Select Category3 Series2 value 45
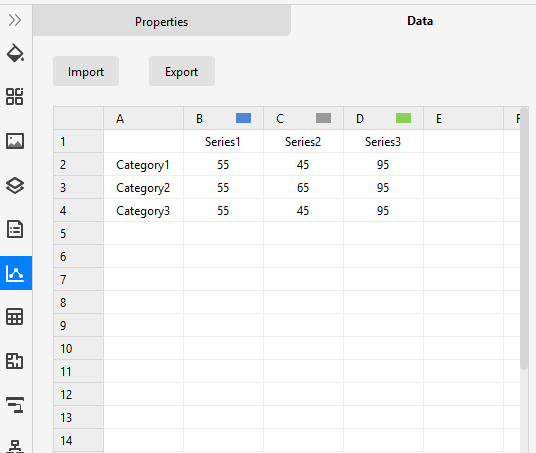The width and height of the screenshot is (536, 453). pos(303,210)
